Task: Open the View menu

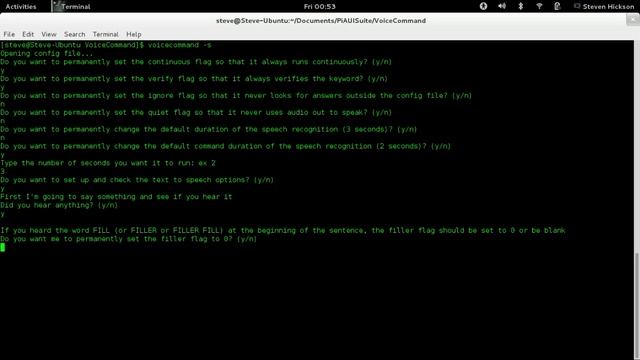Action: point(49,34)
